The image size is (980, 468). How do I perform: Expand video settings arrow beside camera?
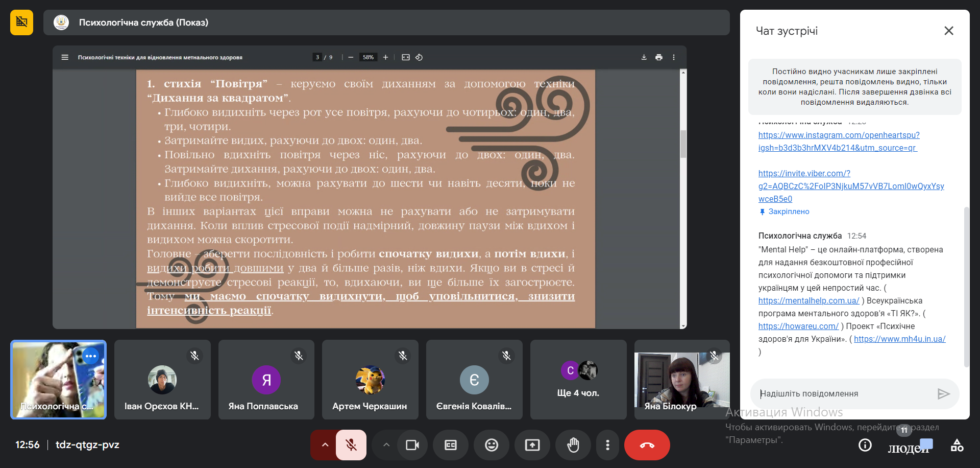click(386, 445)
